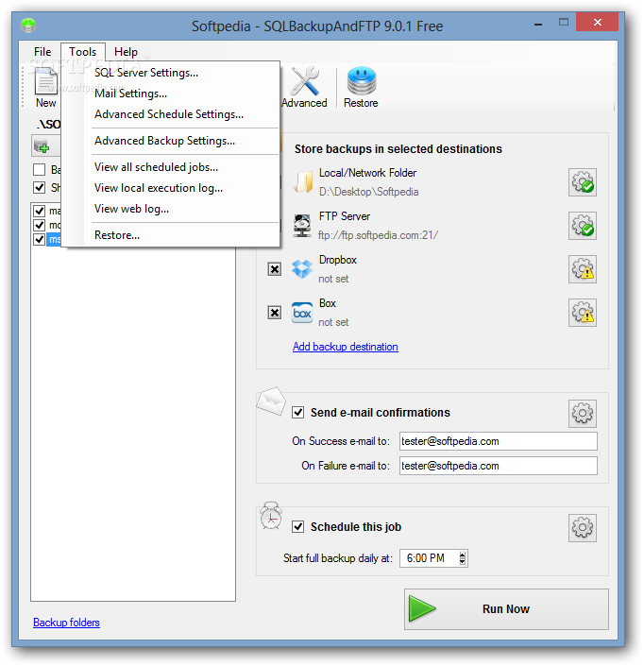This screenshot has width=644, height=666.
Task: Toggle the unchecked 'Ba' checkbox
Action: tap(39, 170)
